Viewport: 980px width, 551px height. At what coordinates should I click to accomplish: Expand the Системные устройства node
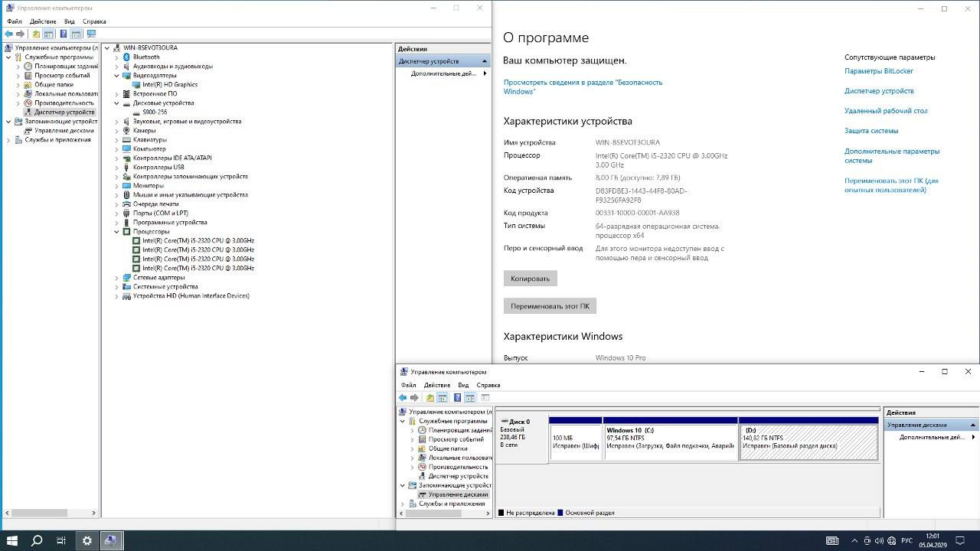(117, 287)
